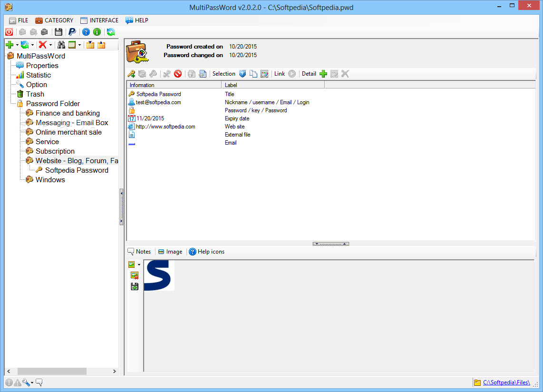Screen dimensions: 543x392
Task: Click the tree horizontal scrollbar thumb
Action: tap(52, 371)
